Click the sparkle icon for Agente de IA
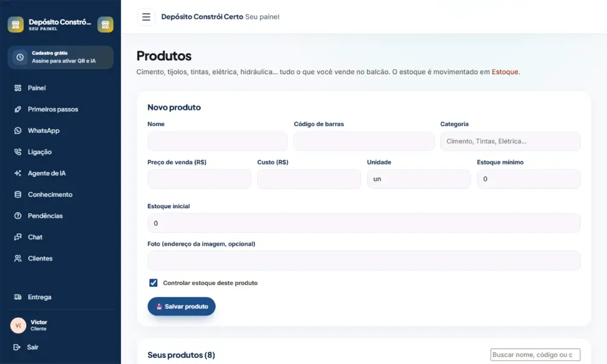 tap(18, 173)
